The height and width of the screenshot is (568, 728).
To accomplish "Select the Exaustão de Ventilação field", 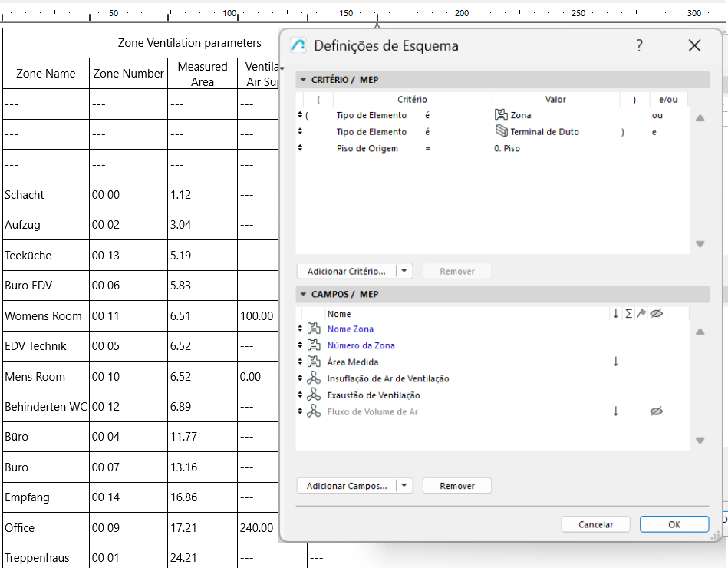I will [374, 395].
